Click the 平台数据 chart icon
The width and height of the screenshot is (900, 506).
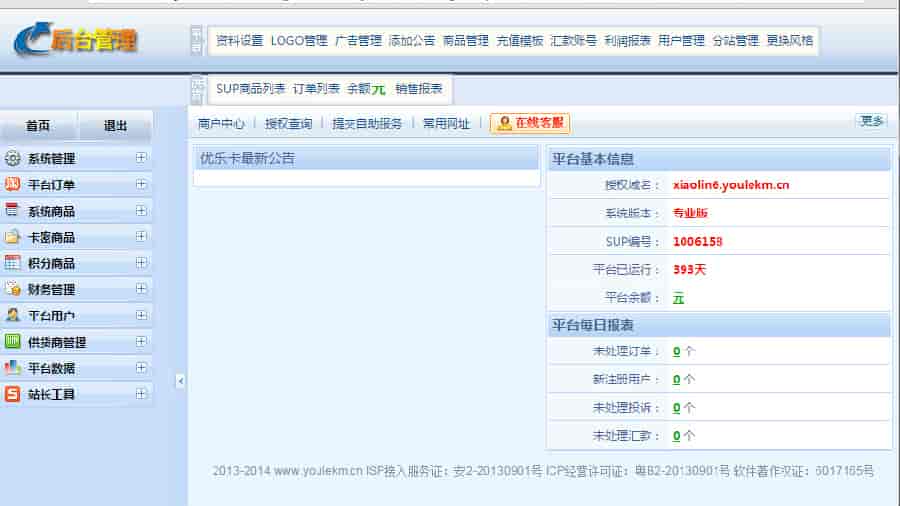click(x=13, y=367)
